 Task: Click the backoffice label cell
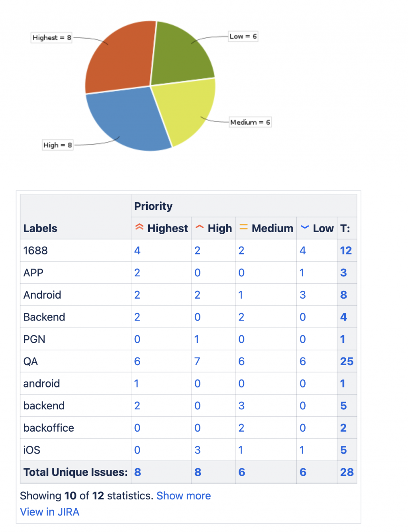coord(76,428)
